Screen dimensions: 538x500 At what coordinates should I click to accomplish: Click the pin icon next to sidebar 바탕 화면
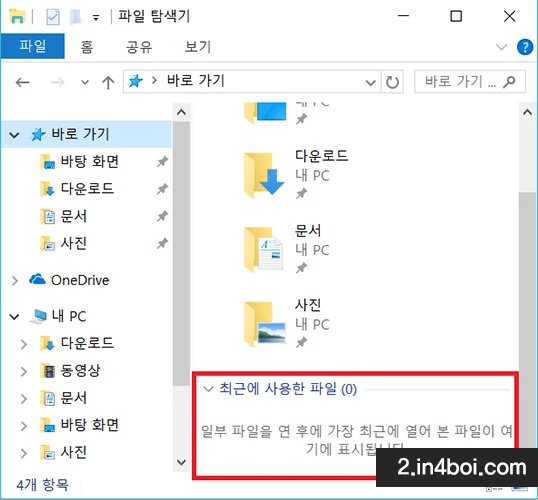click(x=162, y=161)
